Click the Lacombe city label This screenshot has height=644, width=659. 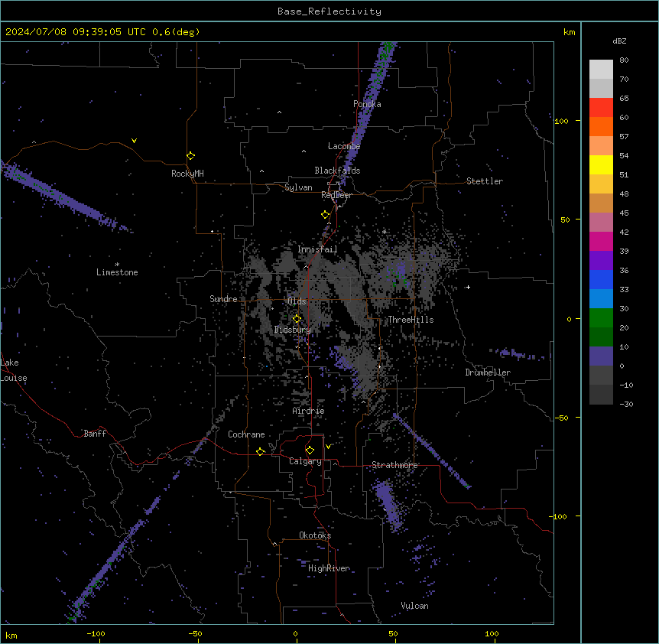click(x=344, y=146)
